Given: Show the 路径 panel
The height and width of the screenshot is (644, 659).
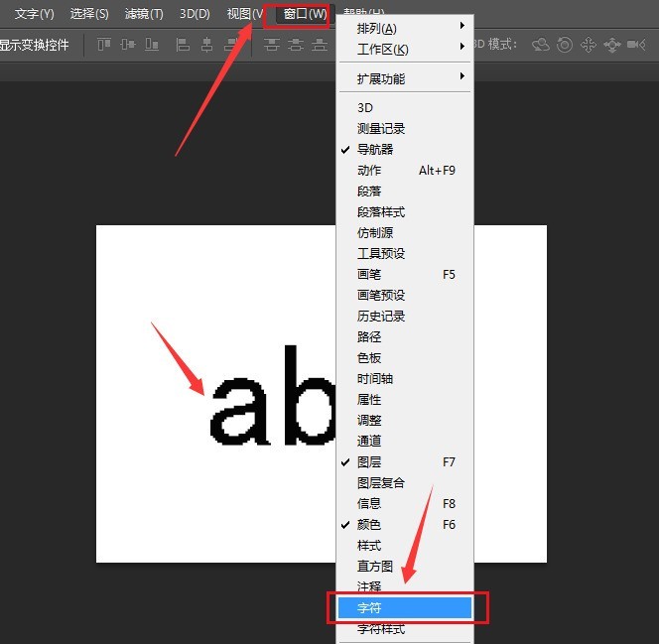Looking at the screenshot, I should 405,337.
